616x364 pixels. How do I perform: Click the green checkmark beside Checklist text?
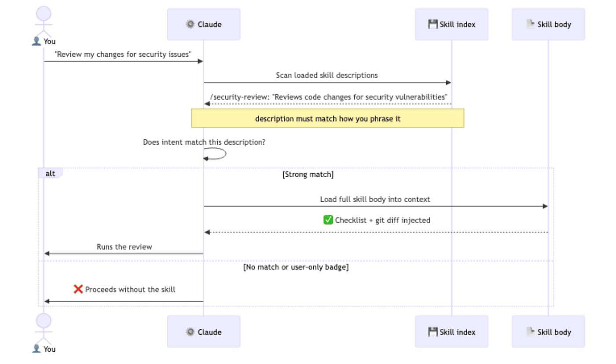[328, 220]
